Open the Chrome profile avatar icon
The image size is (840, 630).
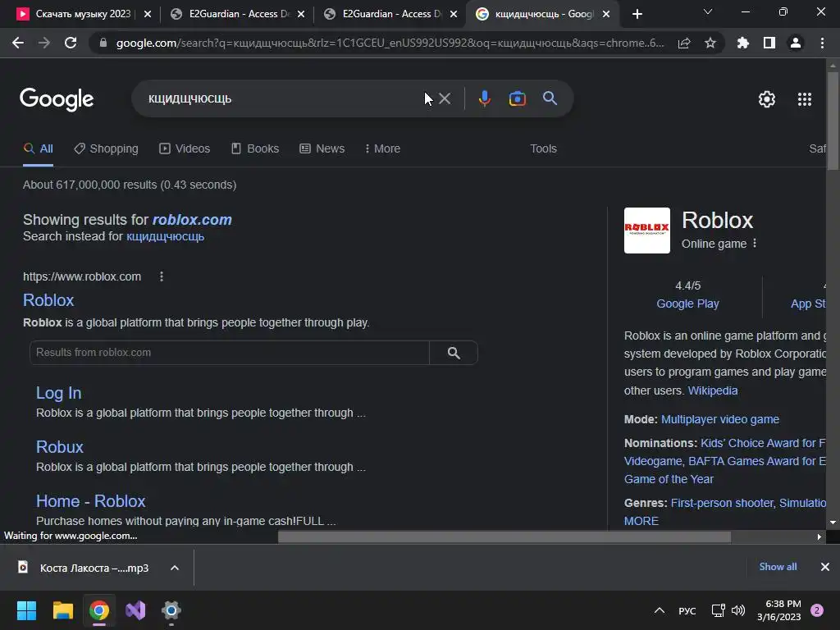[x=796, y=43]
